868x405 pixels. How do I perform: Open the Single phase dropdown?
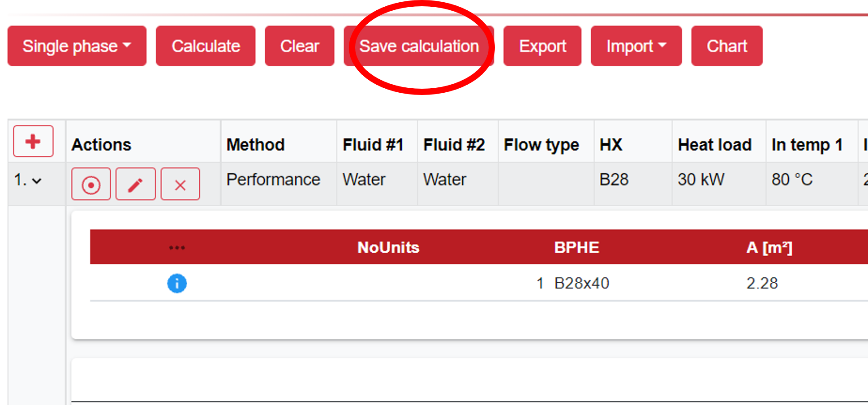click(77, 46)
